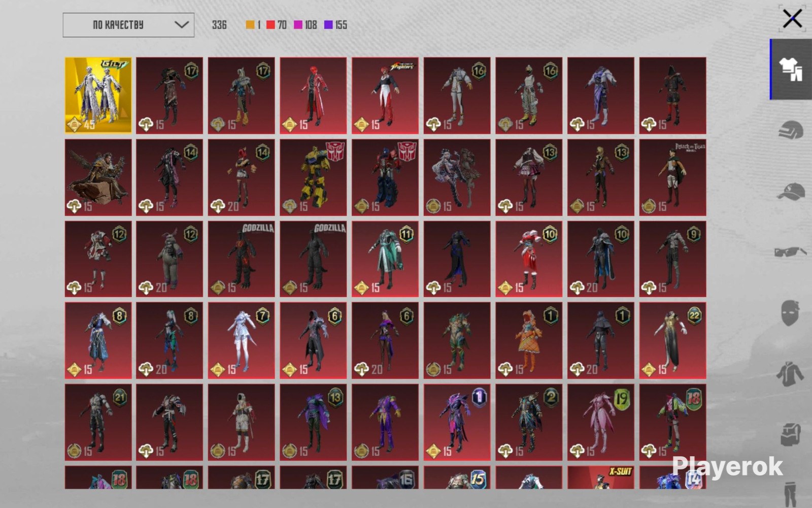Select the white outfit with badge 7
The height and width of the screenshot is (508, 812).
pyautogui.click(x=241, y=340)
